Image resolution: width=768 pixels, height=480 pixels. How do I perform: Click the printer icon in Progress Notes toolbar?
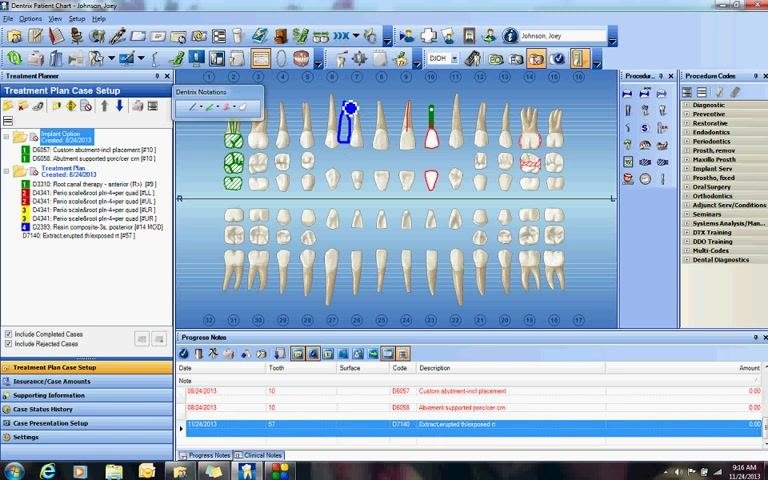[x=229, y=354]
